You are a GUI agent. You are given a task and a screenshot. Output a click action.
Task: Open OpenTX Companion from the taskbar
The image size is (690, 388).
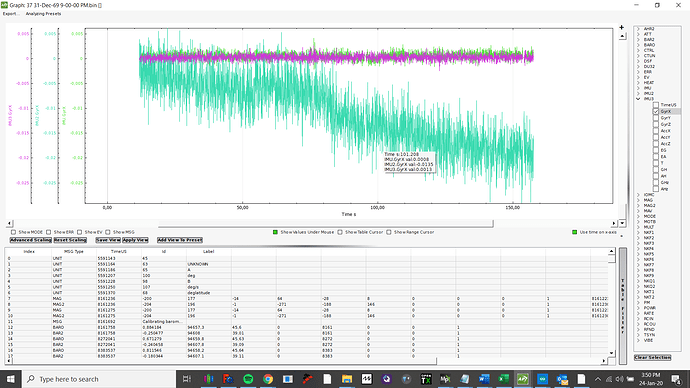click(x=426, y=379)
